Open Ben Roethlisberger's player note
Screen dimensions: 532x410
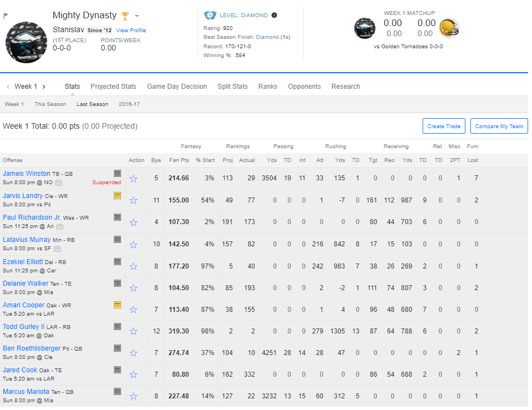pos(117,348)
